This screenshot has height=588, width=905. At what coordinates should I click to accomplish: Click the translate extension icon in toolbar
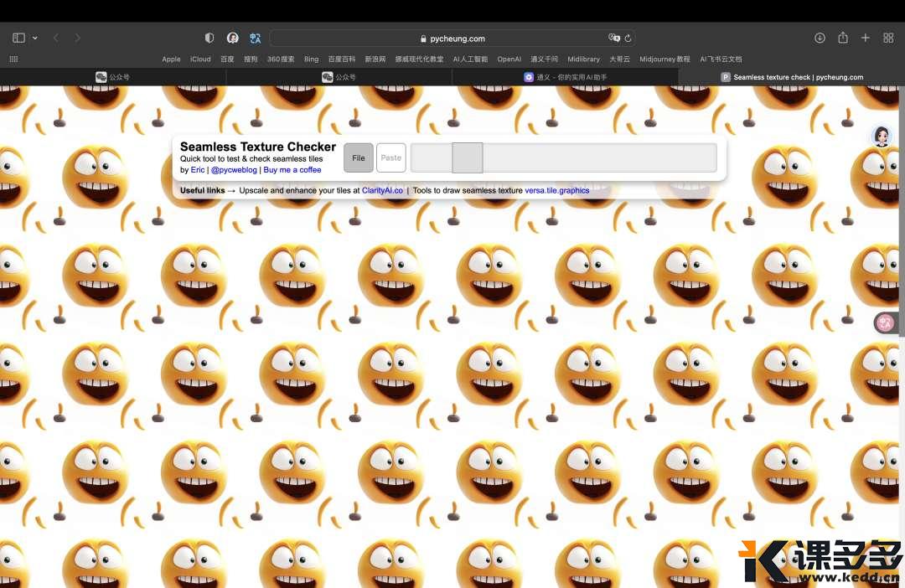pos(256,38)
